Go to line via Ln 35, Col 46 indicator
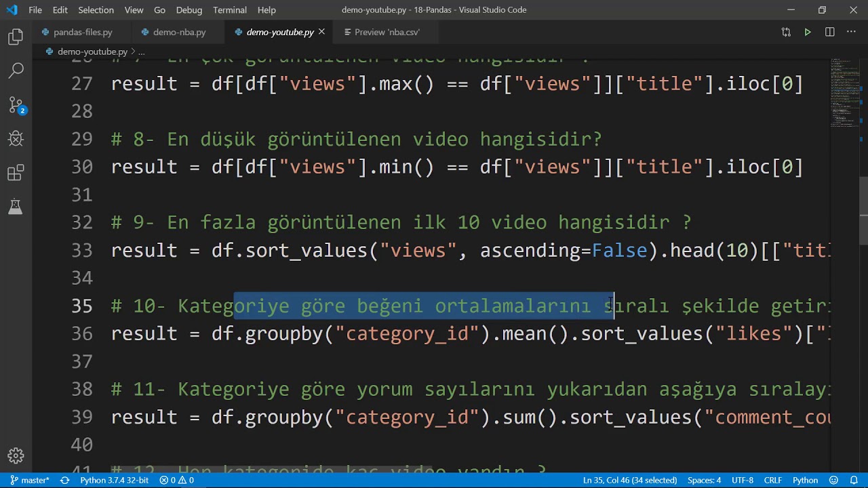Viewport: 868px width, 488px height. click(x=631, y=480)
